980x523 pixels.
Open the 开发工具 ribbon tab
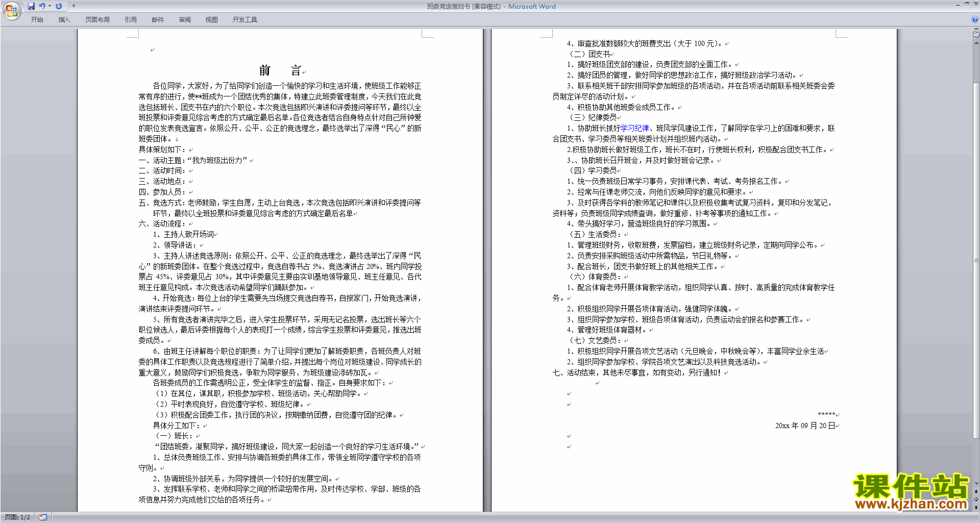[x=244, y=20]
